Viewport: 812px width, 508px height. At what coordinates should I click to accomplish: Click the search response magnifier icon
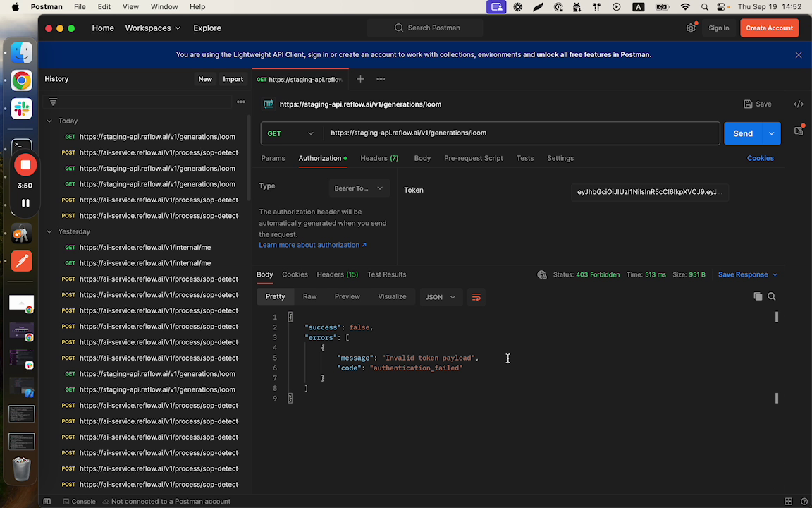[x=772, y=297]
